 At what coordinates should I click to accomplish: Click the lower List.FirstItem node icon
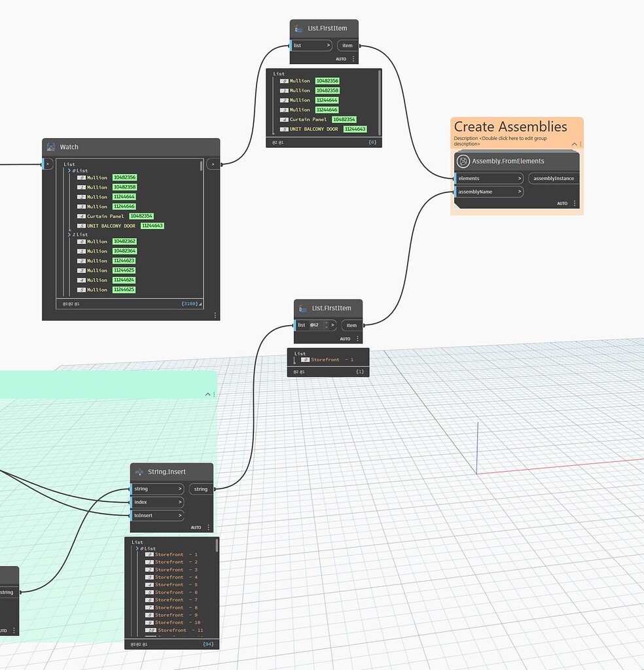coord(302,308)
